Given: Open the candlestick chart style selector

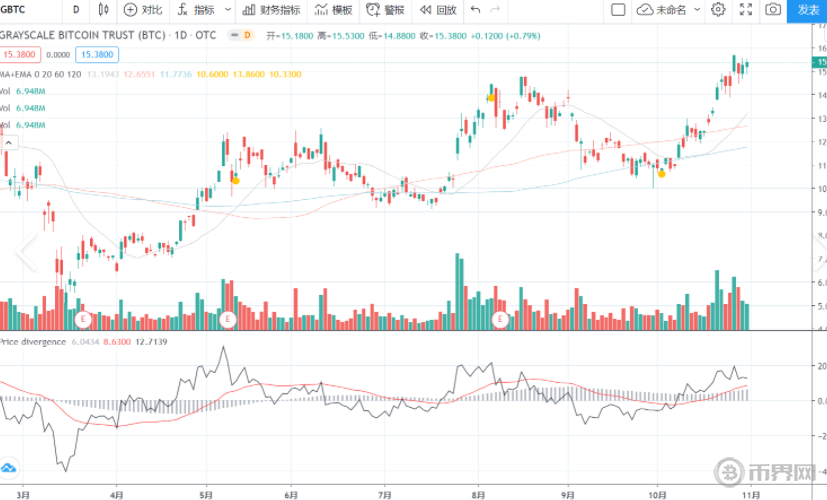Looking at the screenshot, I should pyautogui.click(x=104, y=10).
